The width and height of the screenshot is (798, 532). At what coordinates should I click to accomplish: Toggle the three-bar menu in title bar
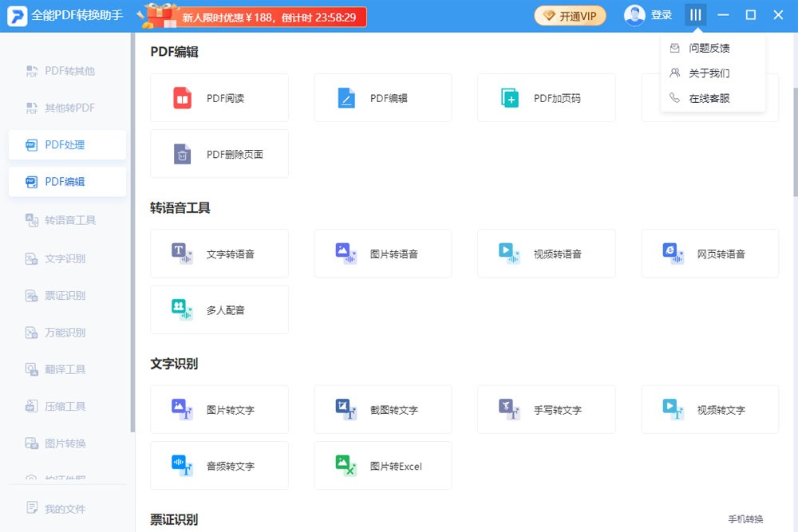coord(696,15)
